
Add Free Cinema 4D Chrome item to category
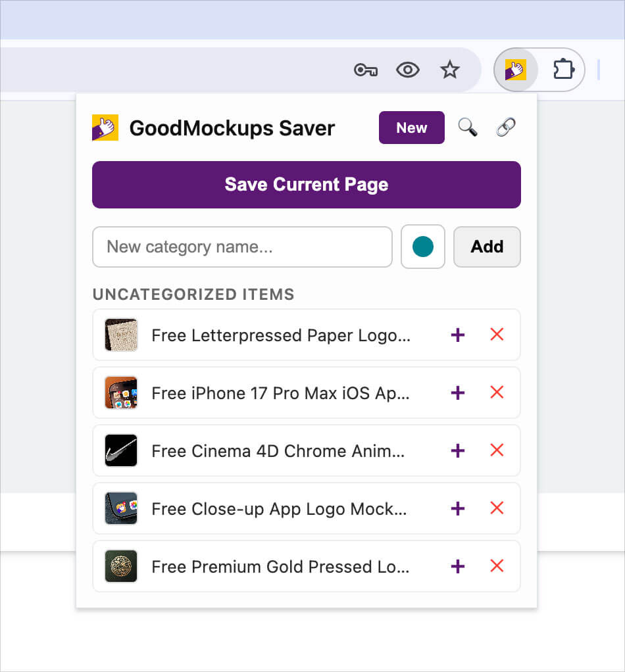point(458,450)
